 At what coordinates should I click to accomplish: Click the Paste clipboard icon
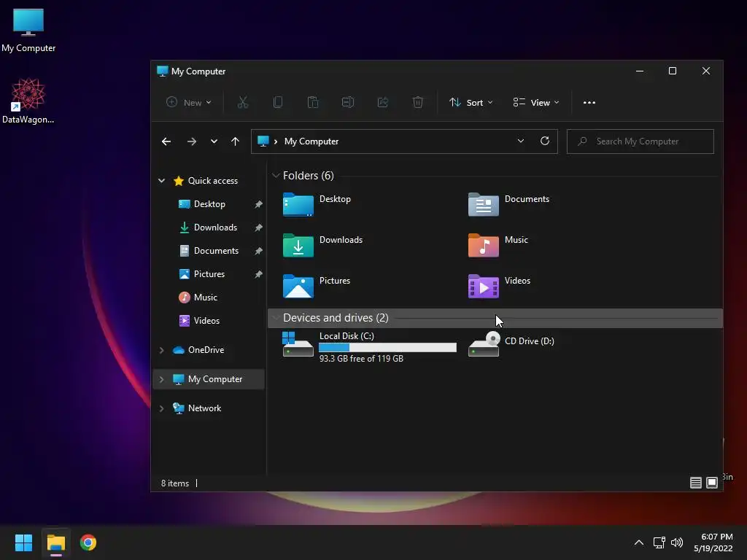(313, 102)
